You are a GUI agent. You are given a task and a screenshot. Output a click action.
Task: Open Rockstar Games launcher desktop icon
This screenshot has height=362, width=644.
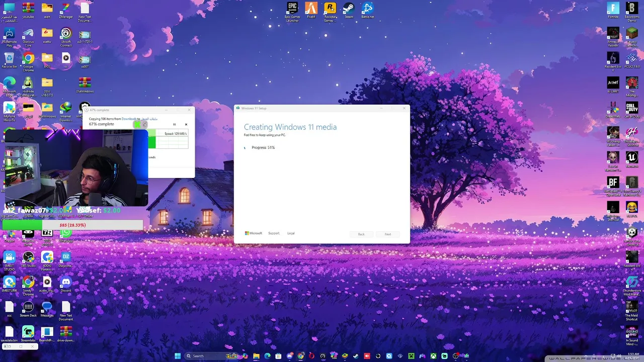pyautogui.click(x=330, y=11)
